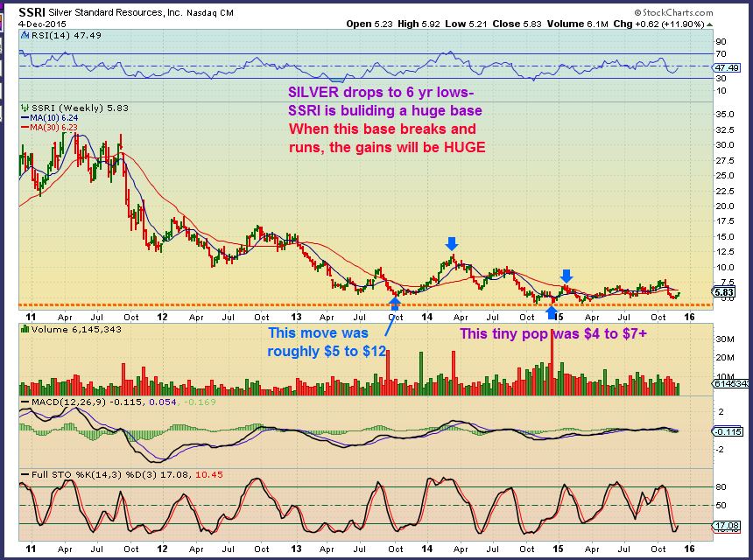Click the boxed 5.83 price tag on right axis
753x560 pixels.
coord(724,292)
